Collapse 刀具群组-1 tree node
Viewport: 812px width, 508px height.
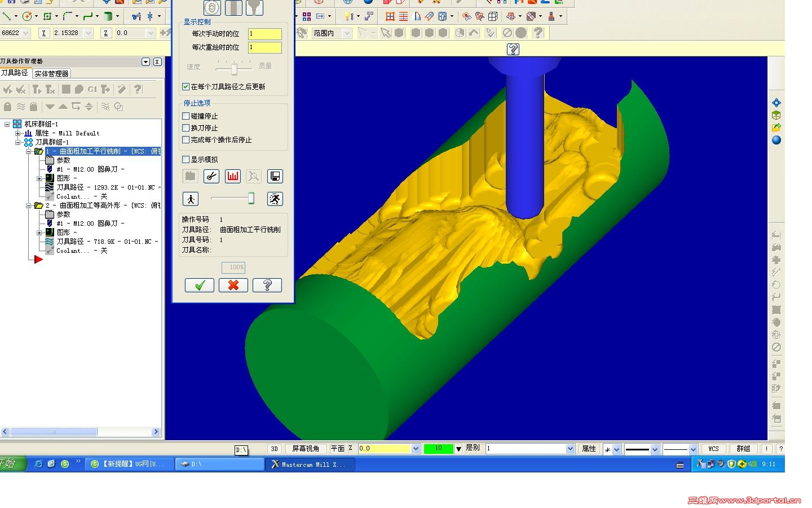coord(18,142)
